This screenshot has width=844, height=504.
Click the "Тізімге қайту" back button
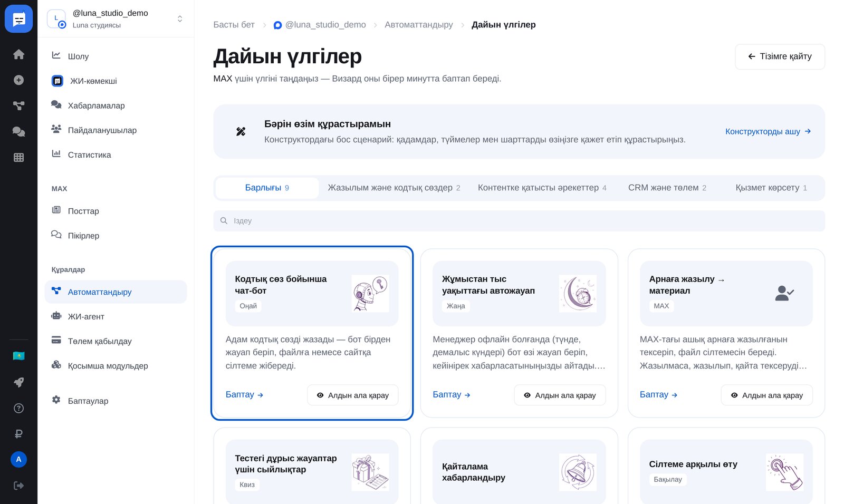(x=780, y=56)
